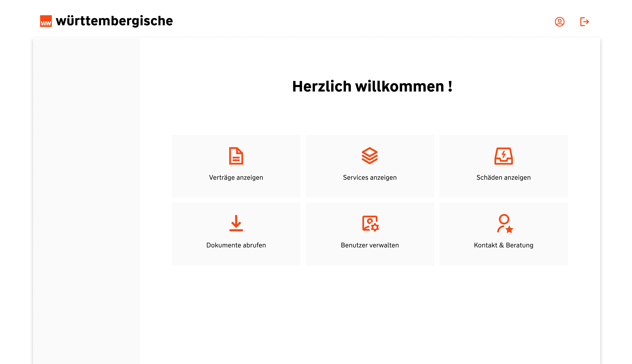Choose Dokumente abrufen text
This screenshot has height=364, width=632.
tap(236, 245)
